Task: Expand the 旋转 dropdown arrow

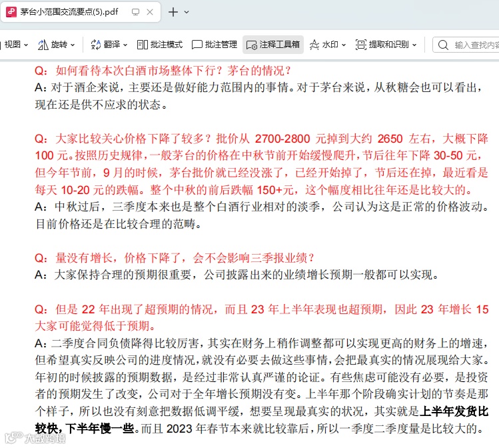Action: tap(73, 45)
